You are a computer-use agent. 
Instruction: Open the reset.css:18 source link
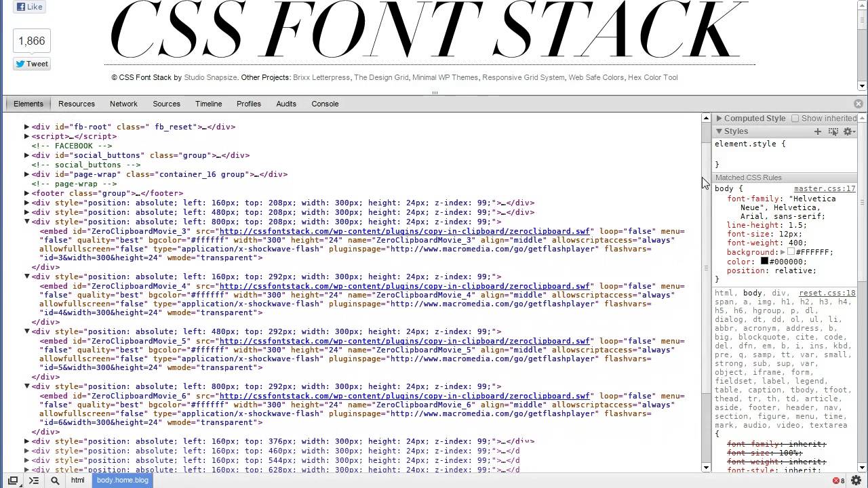tap(827, 293)
